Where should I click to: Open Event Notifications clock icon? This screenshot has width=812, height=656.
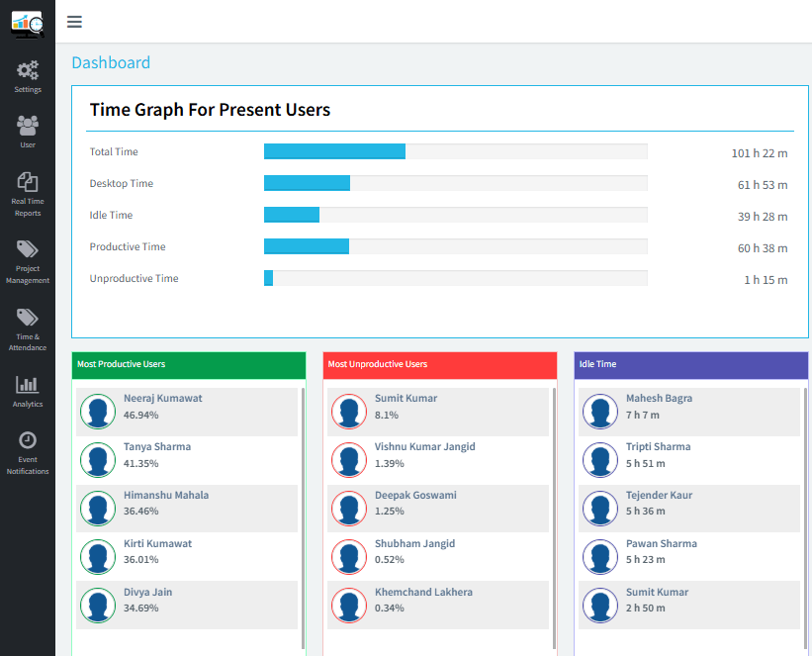(x=28, y=440)
